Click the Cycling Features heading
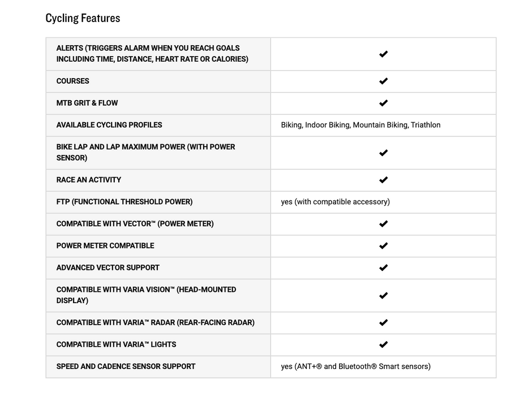Screen dimensions: 532x396 (x=83, y=18)
